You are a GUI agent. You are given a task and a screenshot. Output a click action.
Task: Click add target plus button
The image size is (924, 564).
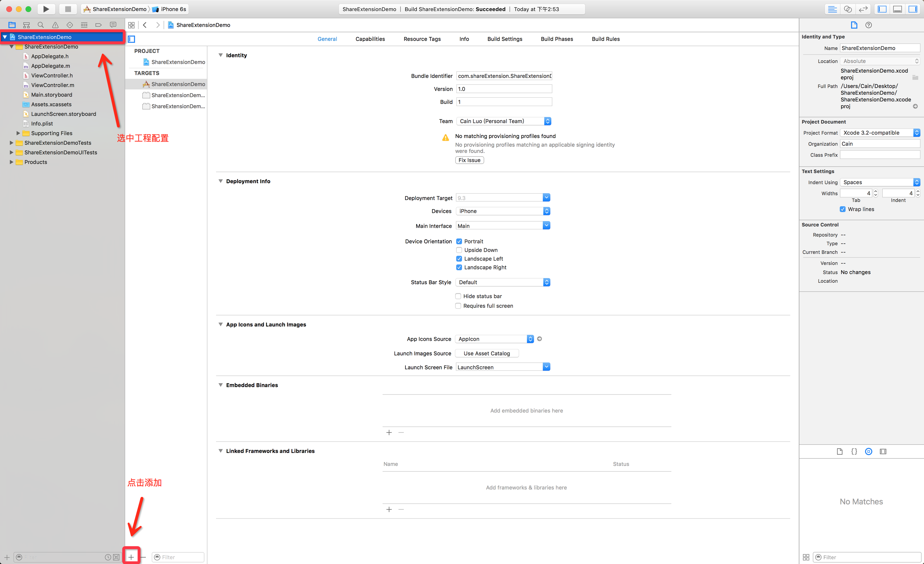click(131, 557)
